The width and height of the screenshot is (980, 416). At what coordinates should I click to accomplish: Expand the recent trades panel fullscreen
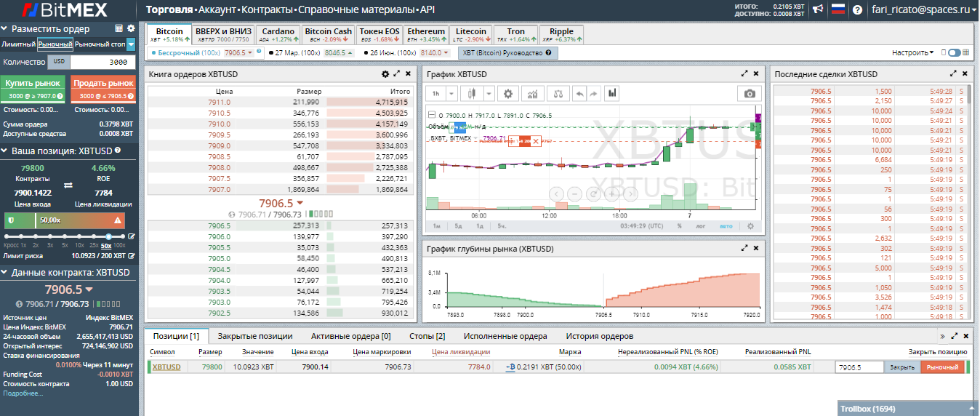[953, 74]
